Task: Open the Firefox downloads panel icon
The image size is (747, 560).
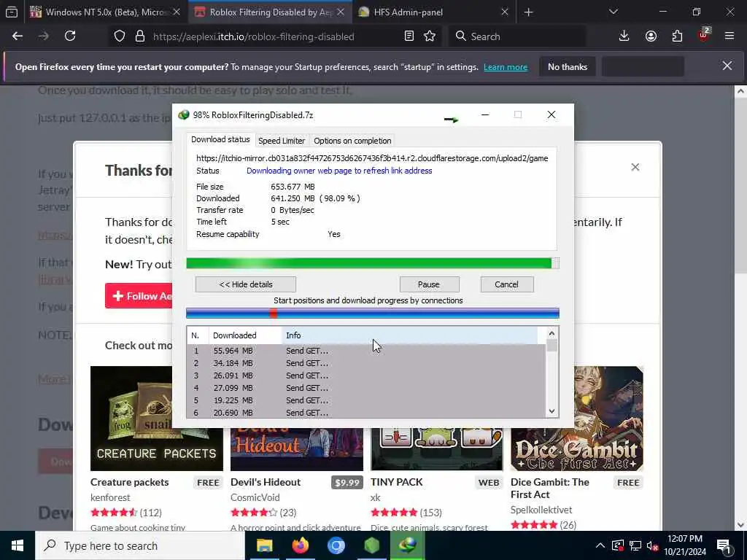Action: coord(624,36)
